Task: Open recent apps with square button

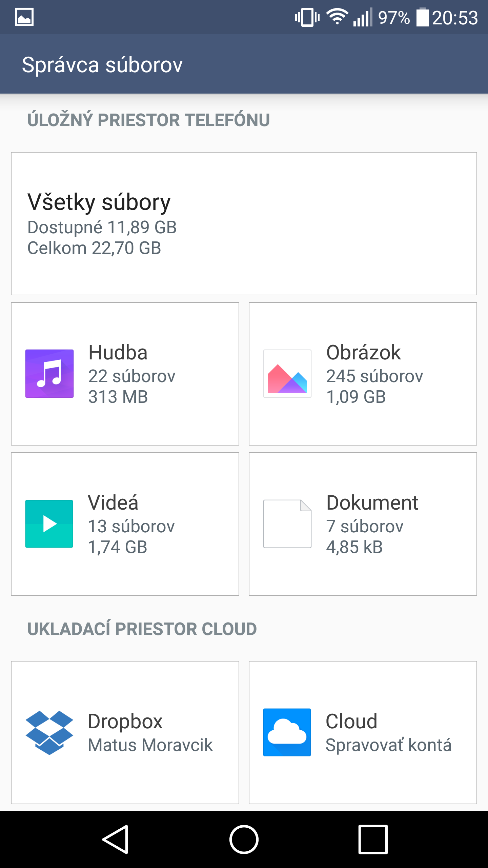Action: 373,840
